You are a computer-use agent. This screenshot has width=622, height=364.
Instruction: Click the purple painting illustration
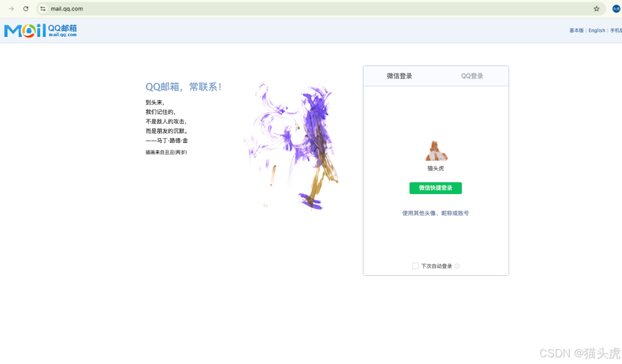(x=291, y=147)
